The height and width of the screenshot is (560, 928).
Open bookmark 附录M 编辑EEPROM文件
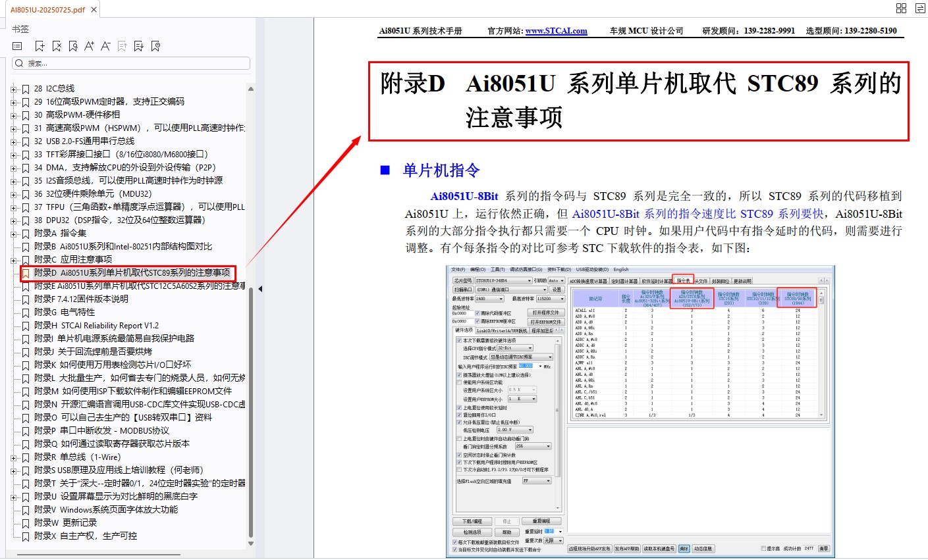click(x=133, y=391)
